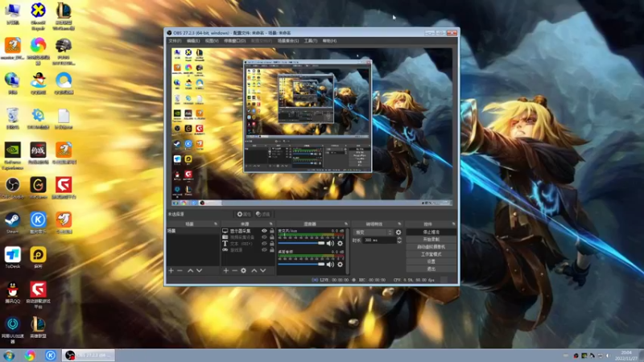Viewport: 644px width, 362px height.
Task: Add a new scene with the plus icon
Action: click(171, 270)
